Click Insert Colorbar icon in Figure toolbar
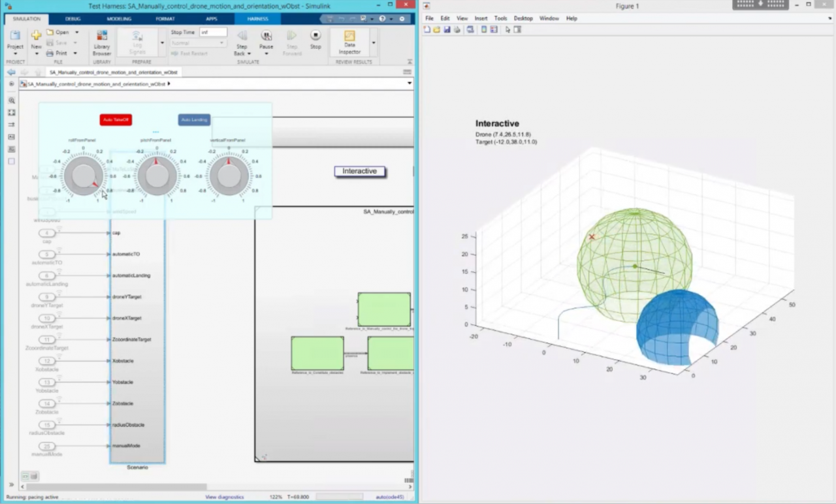836x504 pixels. click(x=484, y=29)
